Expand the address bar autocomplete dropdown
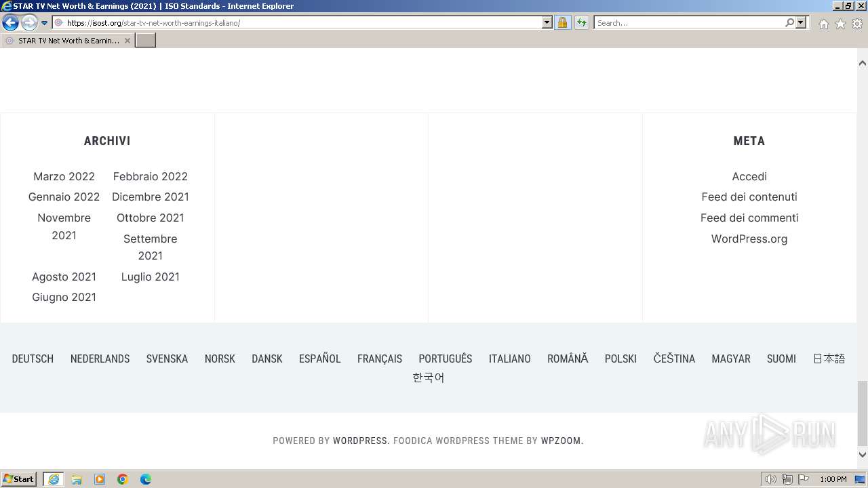This screenshot has width=868, height=488. coord(547,23)
